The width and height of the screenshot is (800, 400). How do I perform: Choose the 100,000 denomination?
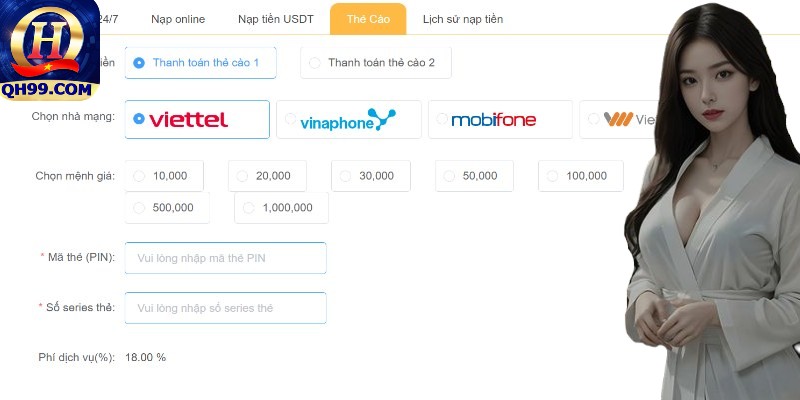tap(581, 176)
